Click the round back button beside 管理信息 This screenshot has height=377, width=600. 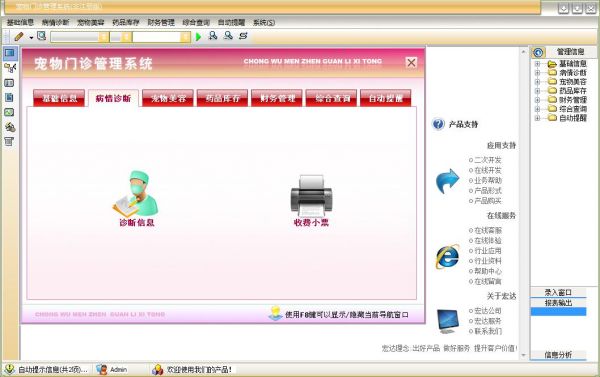[538, 52]
